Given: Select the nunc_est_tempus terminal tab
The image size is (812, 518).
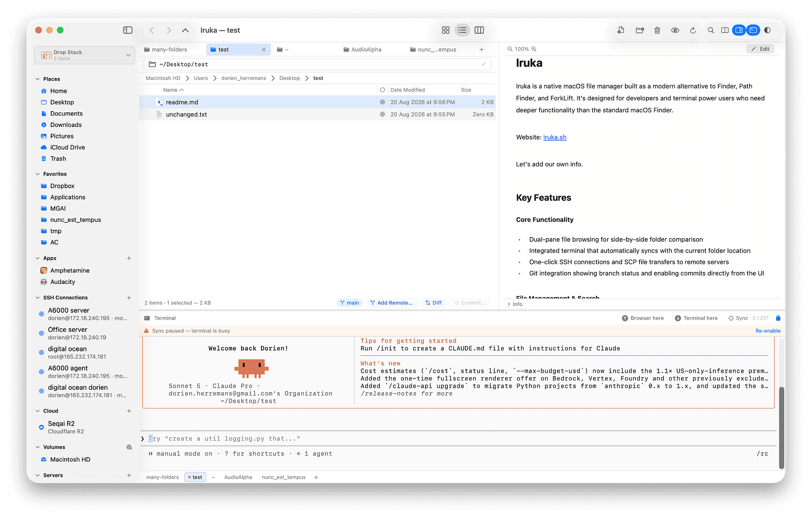Looking at the screenshot, I should (284, 477).
